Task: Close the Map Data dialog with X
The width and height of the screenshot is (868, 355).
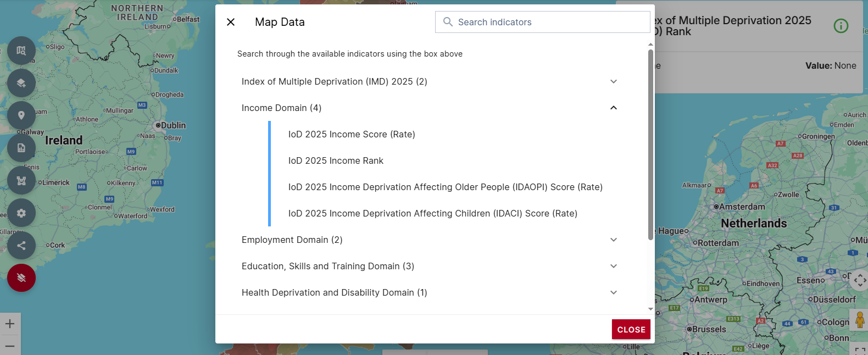Action: [x=231, y=22]
